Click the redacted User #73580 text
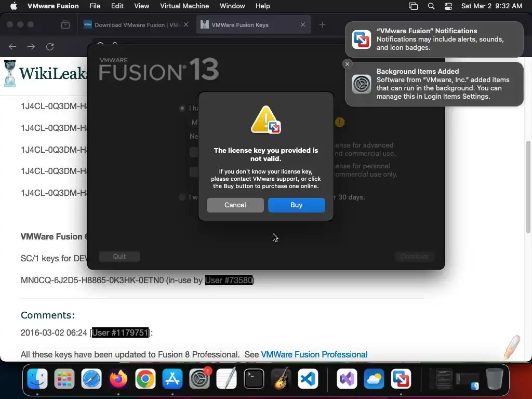Image resolution: width=532 pixels, height=399 pixels. (x=229, y=280)
